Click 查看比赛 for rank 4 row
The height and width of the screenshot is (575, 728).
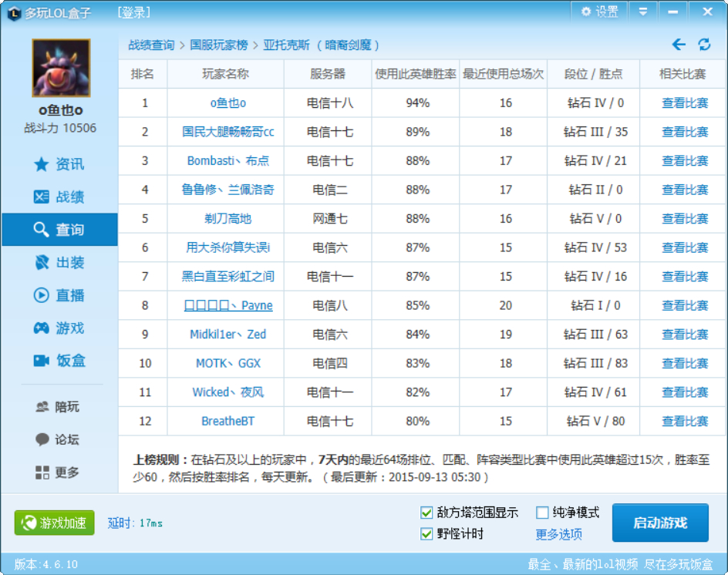point(685,190)
